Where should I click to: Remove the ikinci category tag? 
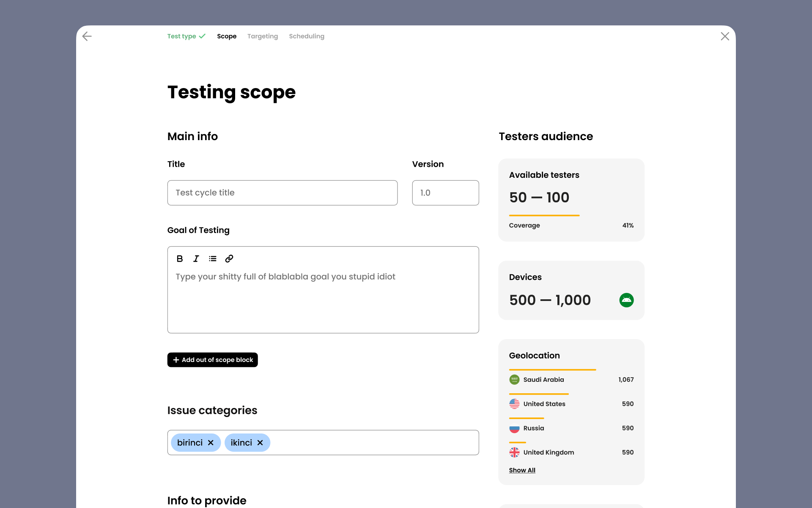tap(260, 443)
